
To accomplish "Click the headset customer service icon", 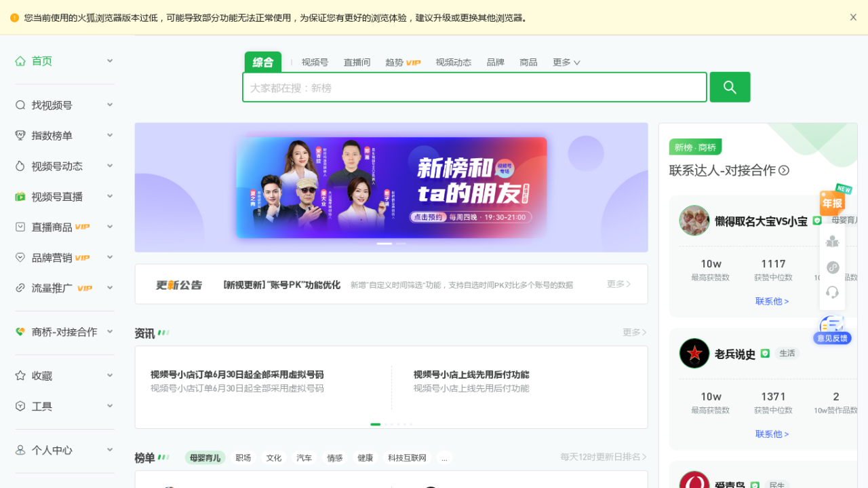I will click(x=833, y=293).
